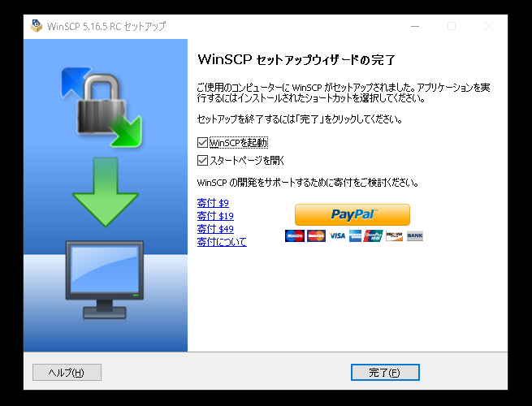Viewport: 532px width, 406px height.
Task: Click the padlock with arrows WinSCP logo
Action: coord(101,107)
